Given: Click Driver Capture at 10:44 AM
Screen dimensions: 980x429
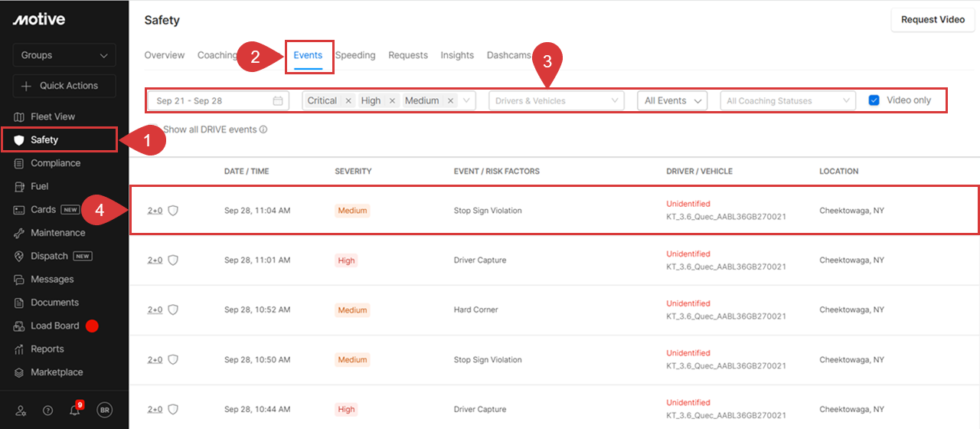Looking at the screenshot, I should pos(480,409).
